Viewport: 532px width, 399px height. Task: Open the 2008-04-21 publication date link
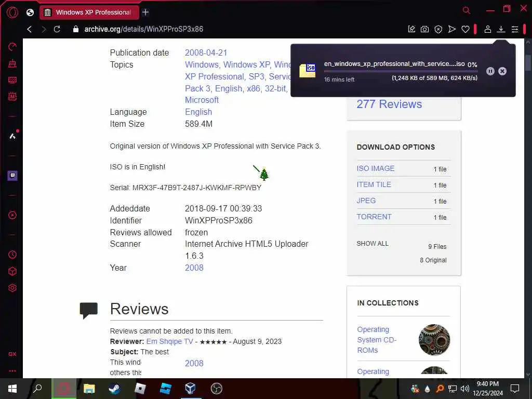(x=206, y=53)
